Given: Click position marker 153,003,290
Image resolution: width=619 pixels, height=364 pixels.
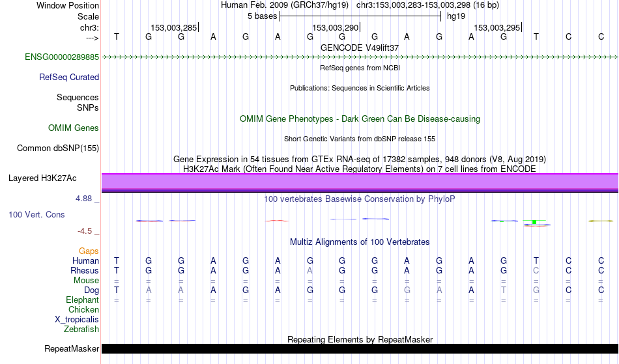Looking at the screenshot, I should pos(336,27).
